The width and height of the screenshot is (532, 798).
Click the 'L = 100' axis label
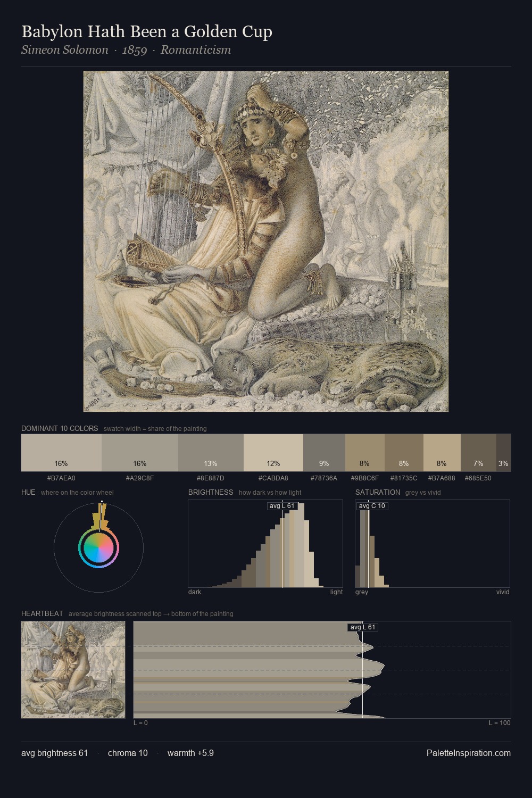point(500,723)
